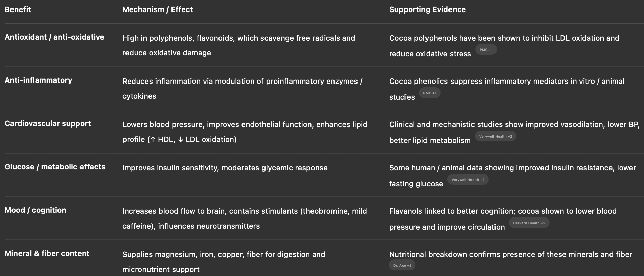Screen dimensions: 644x276
Task: Select the Cardiovascular support row label
Action: (x=48, y=123)
